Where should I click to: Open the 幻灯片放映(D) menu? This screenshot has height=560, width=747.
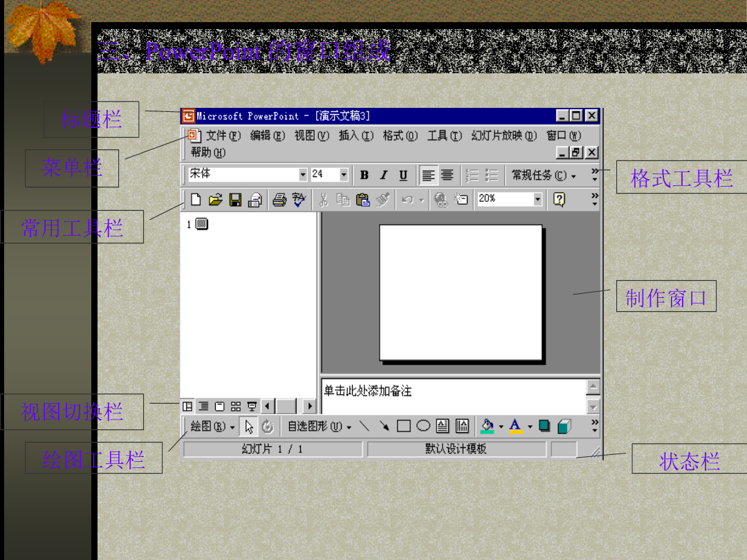[504, 136]
